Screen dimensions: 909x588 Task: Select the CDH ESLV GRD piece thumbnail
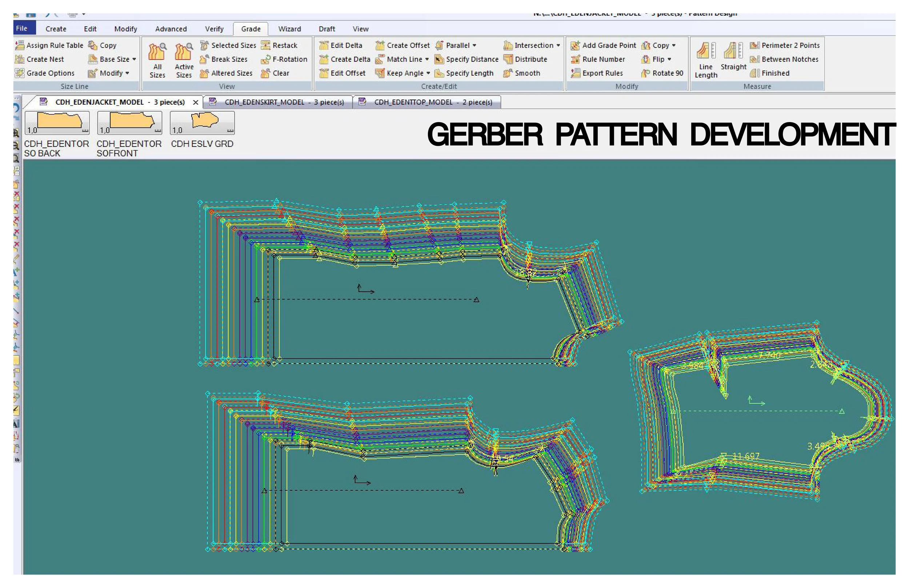[202, 123]
